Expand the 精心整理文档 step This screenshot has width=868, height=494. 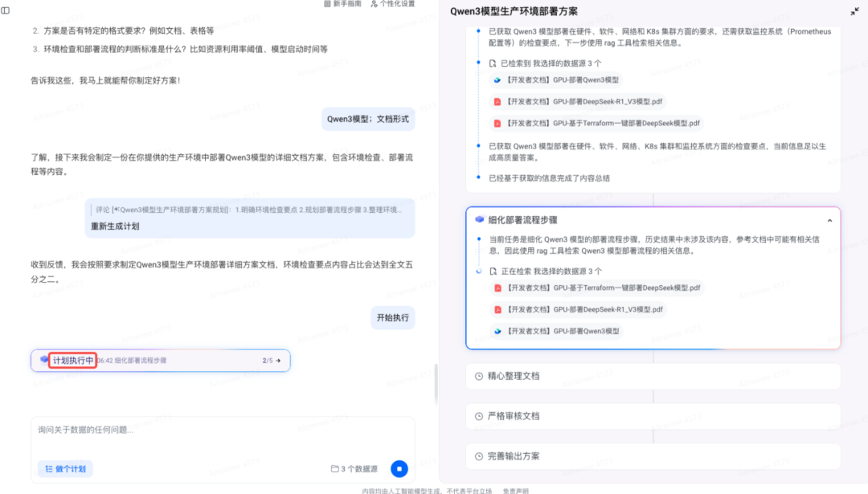(x=653, y=376)
